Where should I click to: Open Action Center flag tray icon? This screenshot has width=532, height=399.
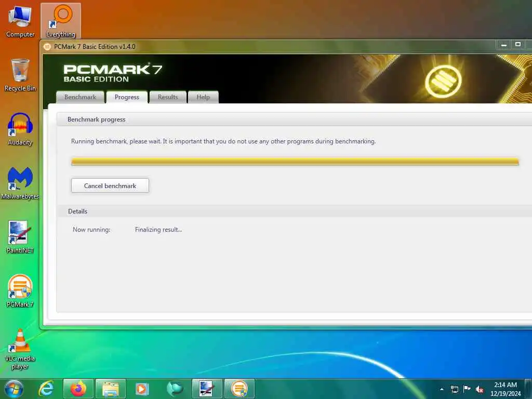467,389
